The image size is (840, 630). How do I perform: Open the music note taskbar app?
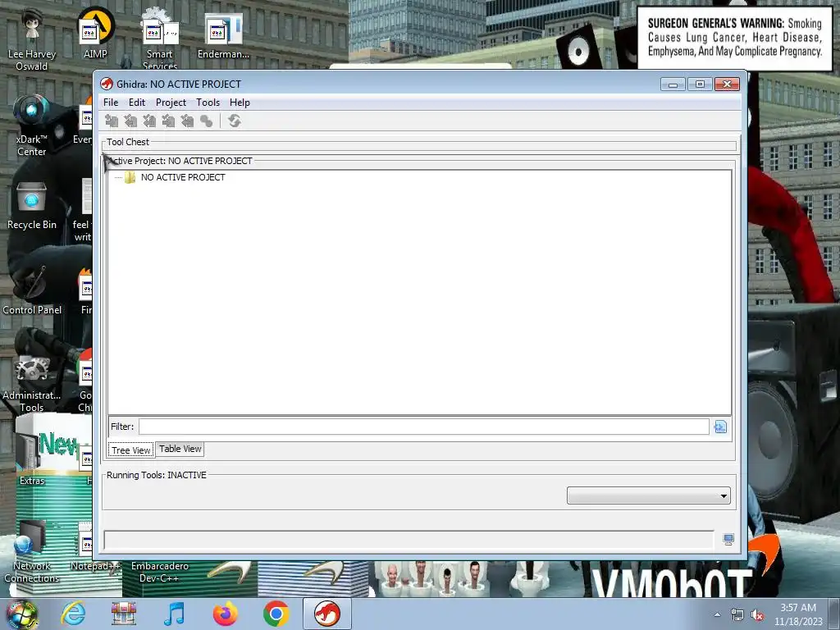pos(174,614)
